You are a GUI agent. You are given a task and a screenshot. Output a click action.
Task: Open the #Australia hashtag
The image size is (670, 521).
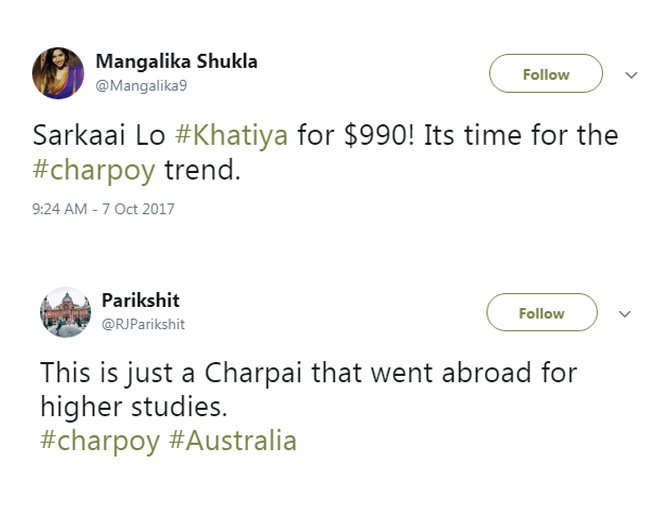(235, 440)
